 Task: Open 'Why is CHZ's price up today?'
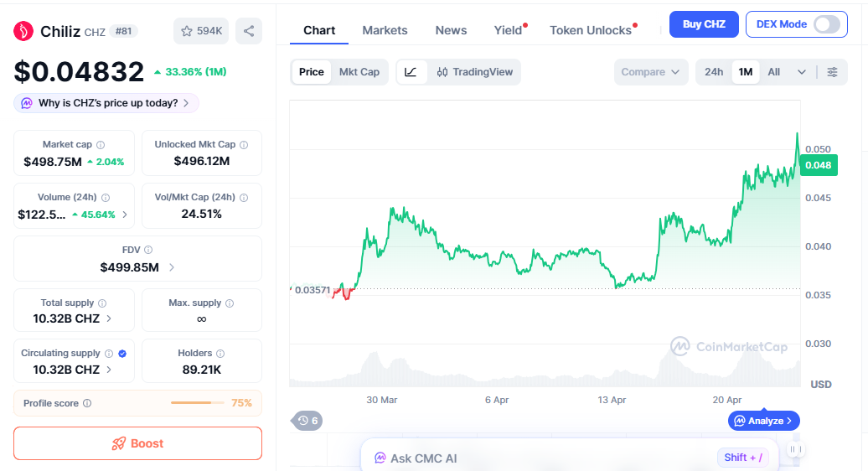tap(106, 103)
